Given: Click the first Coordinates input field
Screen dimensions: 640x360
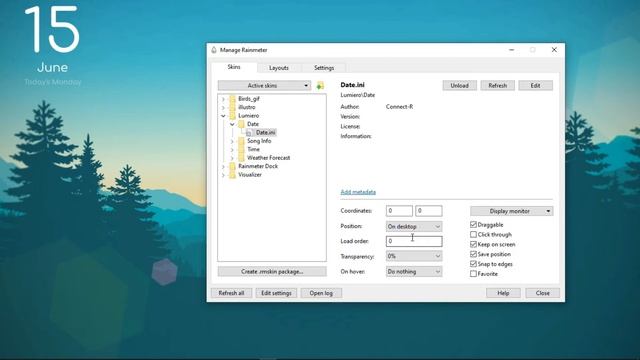Looking at the screenshot, I should click(x=399, y=211).
